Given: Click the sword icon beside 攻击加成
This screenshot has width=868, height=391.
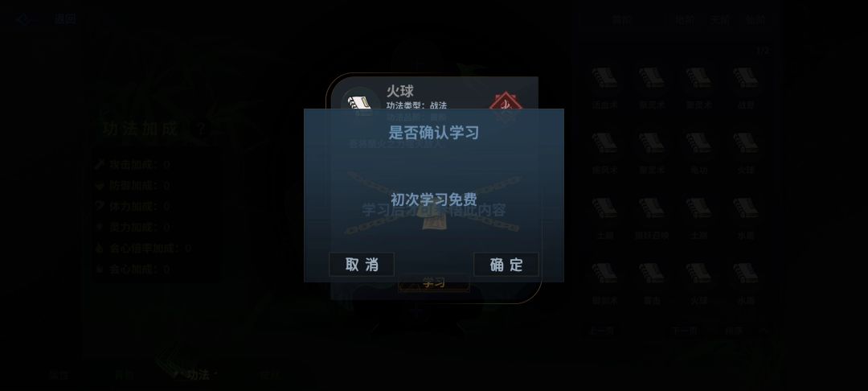Looking at the screenshot, I should [100, 164].
